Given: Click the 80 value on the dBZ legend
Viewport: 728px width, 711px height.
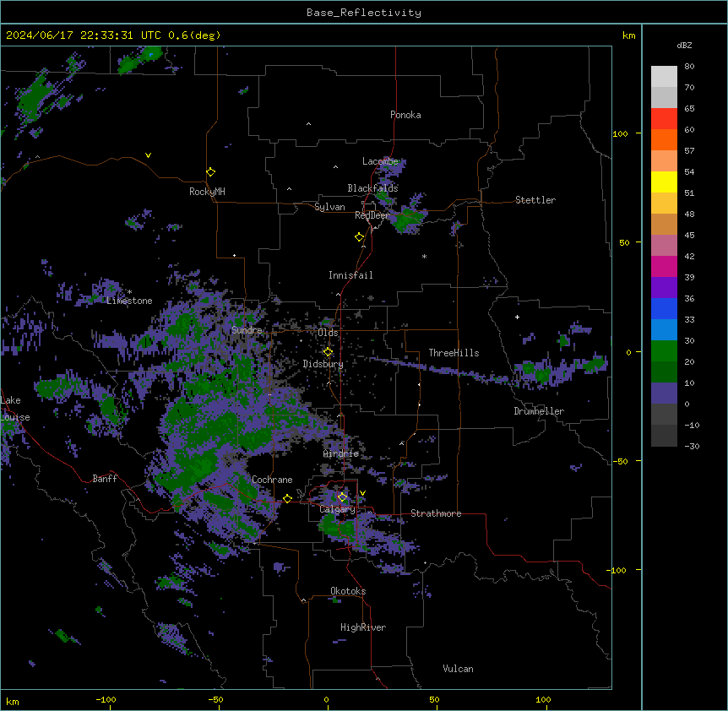Looking at the screenshot, I should coord(689,67).
